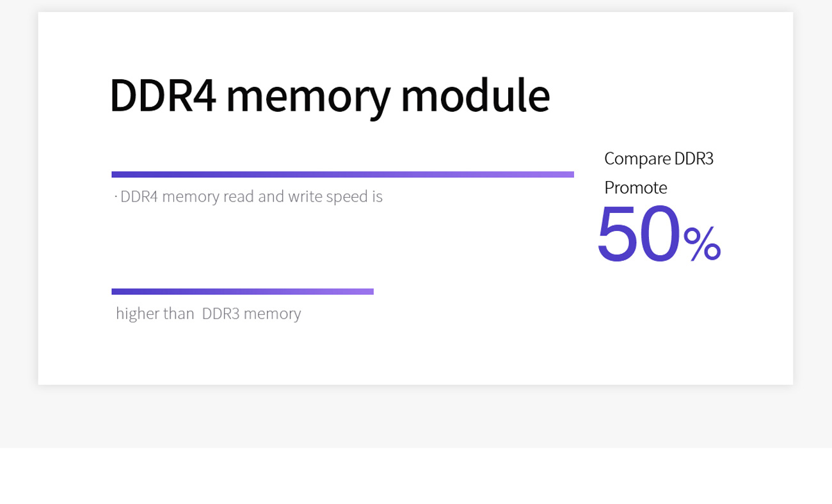Click the words 'DDR3 memory' in the lower caption

pos(252,313)
